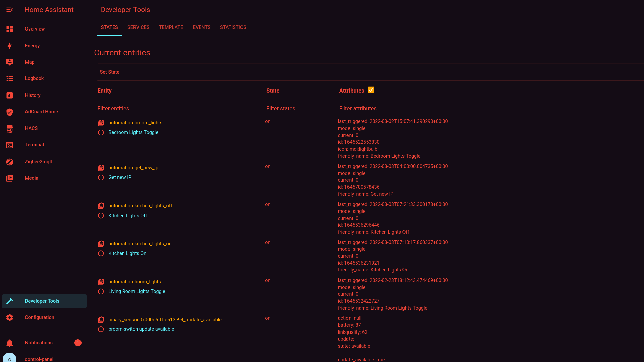
Task: Open the STATISTICS tab
Action: point(233,27)
